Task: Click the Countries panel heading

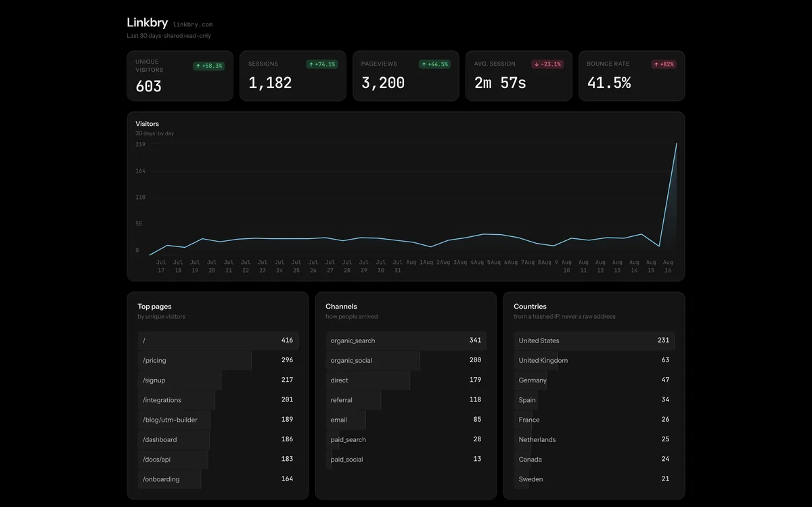Action: pyautogui.click(x=530, y=307)
